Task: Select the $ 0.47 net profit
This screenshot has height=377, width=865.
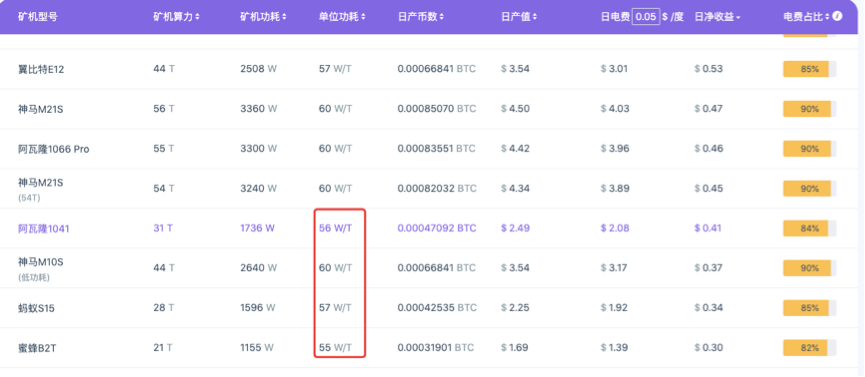Action: tap(708, 109)
